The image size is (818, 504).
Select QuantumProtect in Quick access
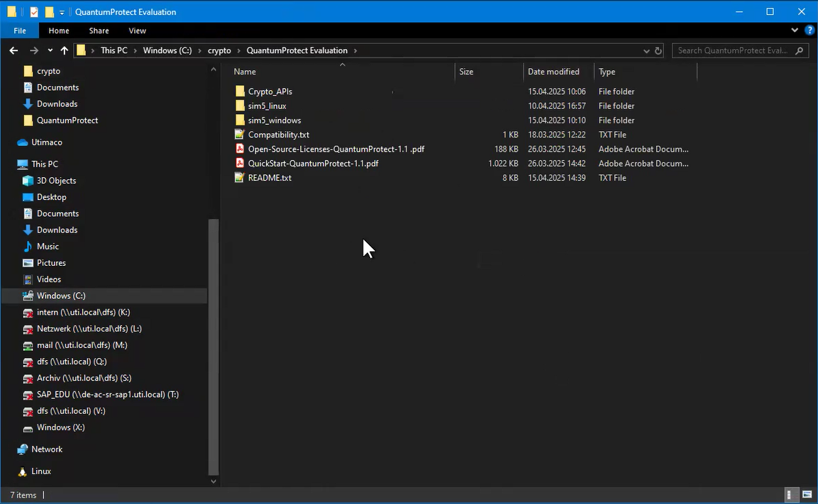(x=67, y=121)
